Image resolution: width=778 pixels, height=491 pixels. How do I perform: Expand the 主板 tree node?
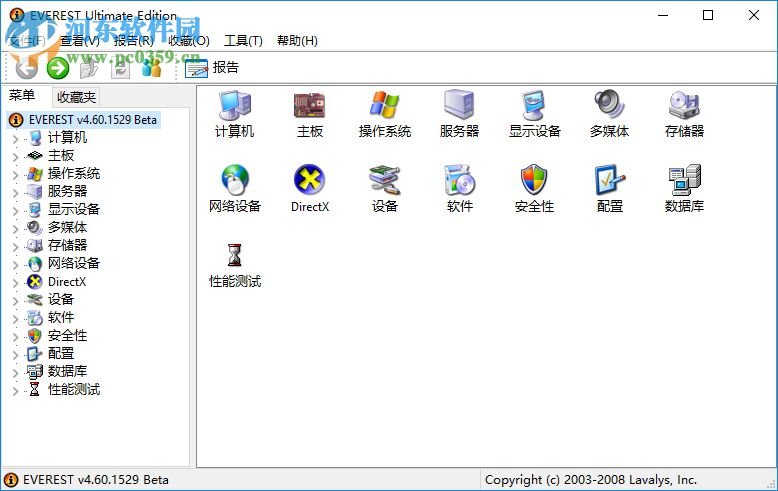15,156
